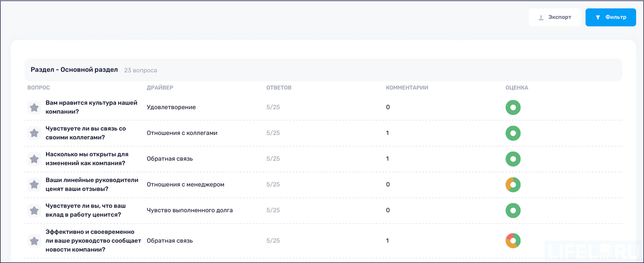644x263 pixels.
Task: Open question 'Вам нравится культура нашей компании?'
Action: pyautogui.click(x=92, y=107)
